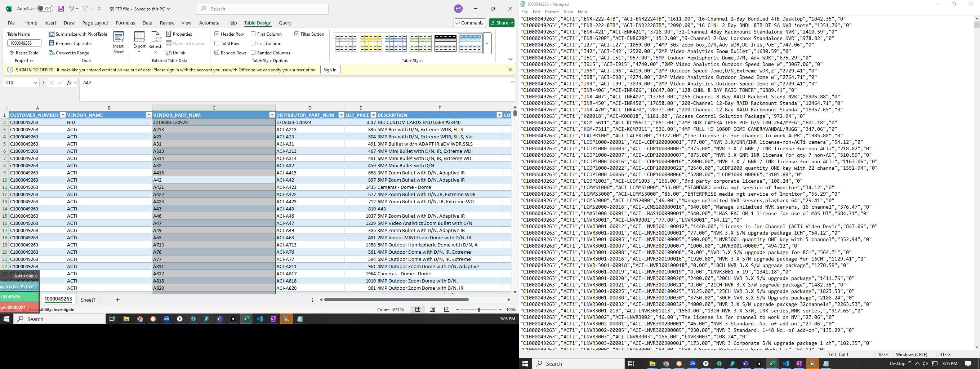Dismiss the Sign In to Office banner
Viewport: 980px width, 369px height.
(x=510, y=70)
